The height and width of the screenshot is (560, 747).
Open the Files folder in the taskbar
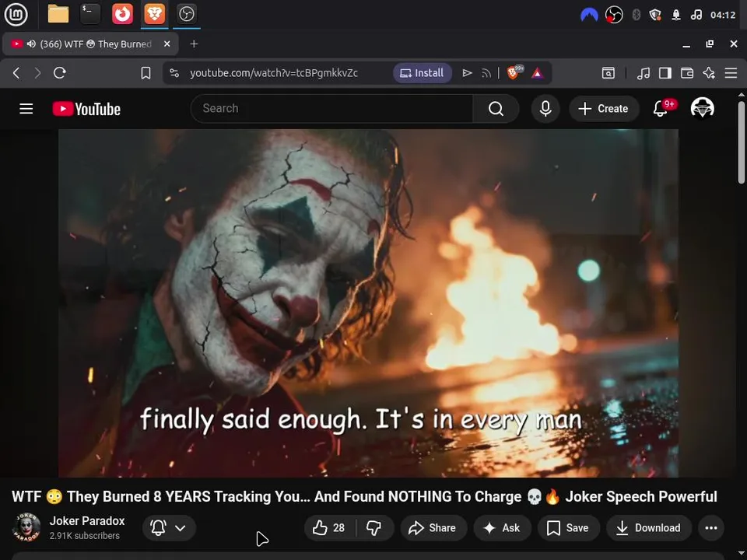(x=58, y=14)
